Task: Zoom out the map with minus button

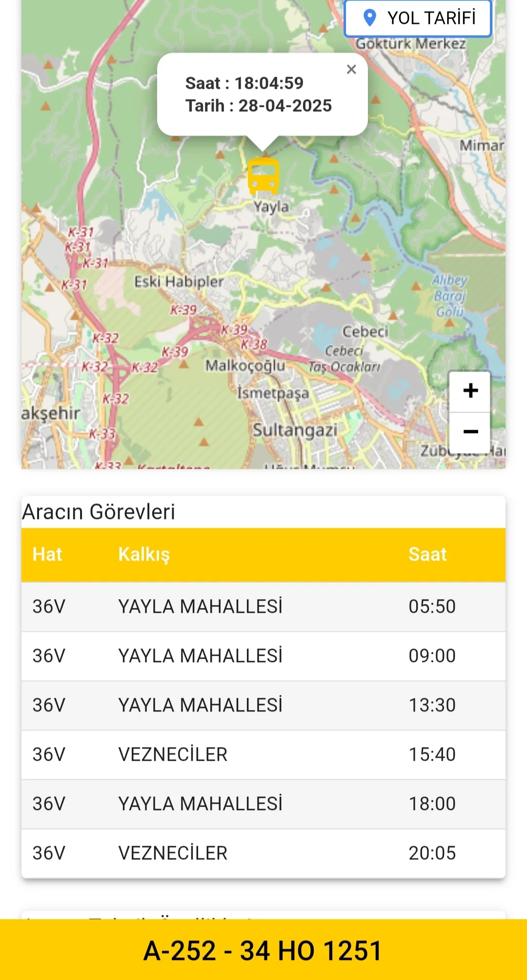Action: 470,432
